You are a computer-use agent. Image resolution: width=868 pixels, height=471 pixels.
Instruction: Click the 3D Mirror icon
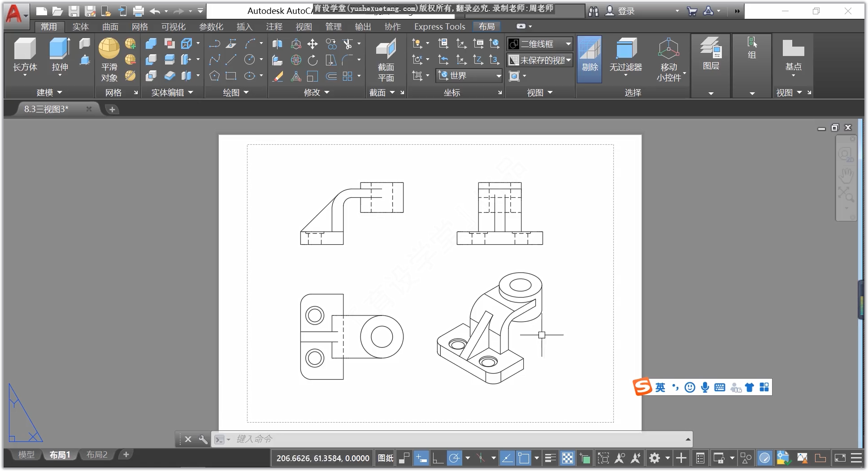point(278,43)
